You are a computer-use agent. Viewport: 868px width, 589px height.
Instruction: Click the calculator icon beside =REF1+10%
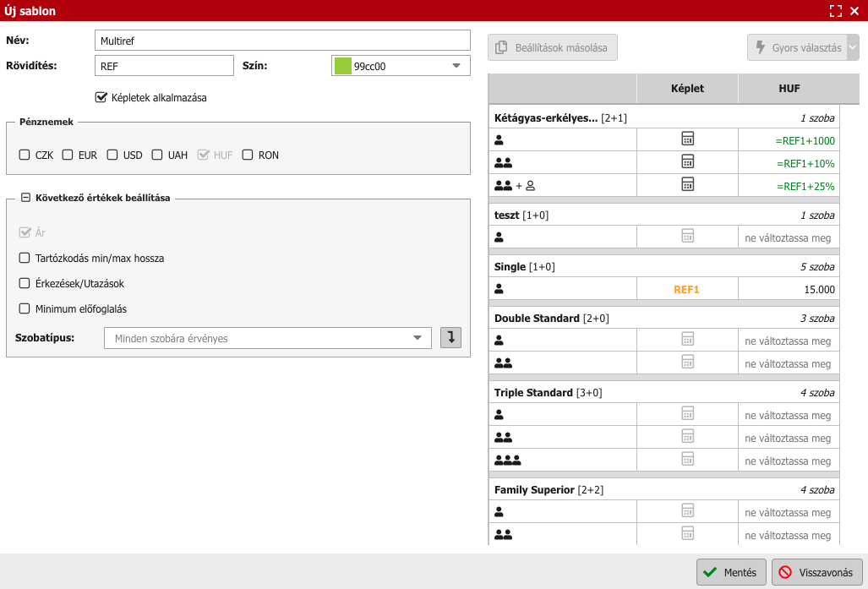[687, 162]
